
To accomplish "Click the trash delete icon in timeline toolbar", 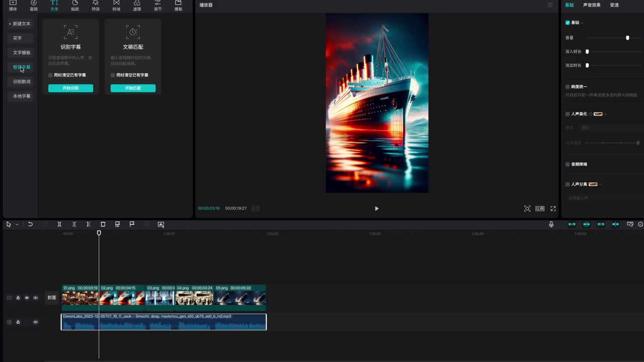I will 103,224.
